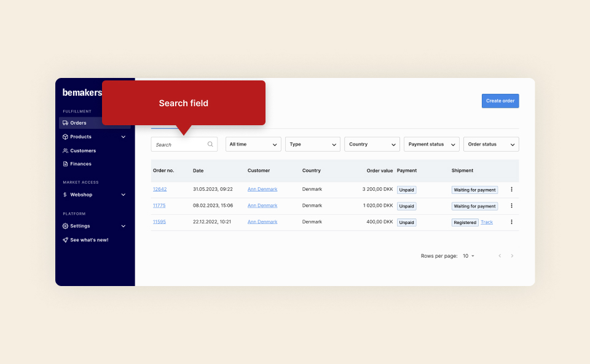Open the Type filter dropdown

tap(313, 144)
